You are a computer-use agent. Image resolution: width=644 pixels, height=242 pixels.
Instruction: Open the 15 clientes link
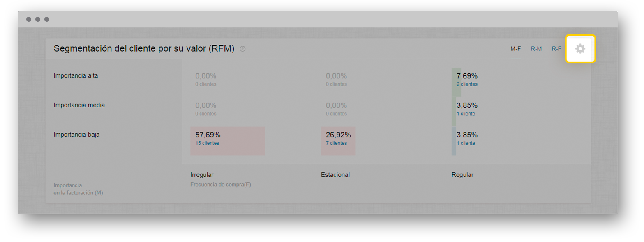[207, 143]
